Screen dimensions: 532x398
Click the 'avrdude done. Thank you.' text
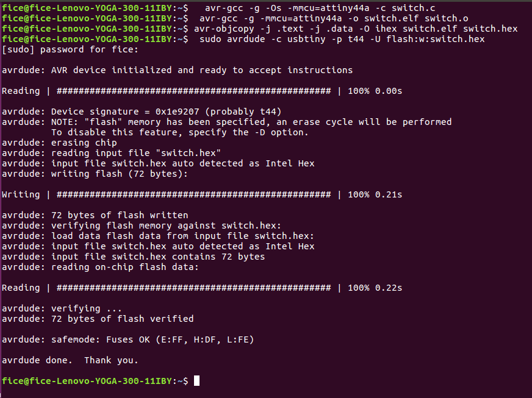70,361
